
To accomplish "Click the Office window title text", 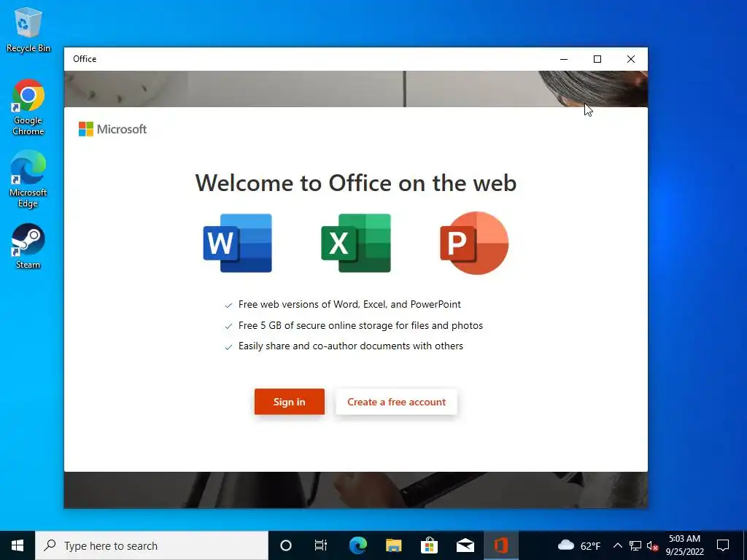I will click(85, 59).
